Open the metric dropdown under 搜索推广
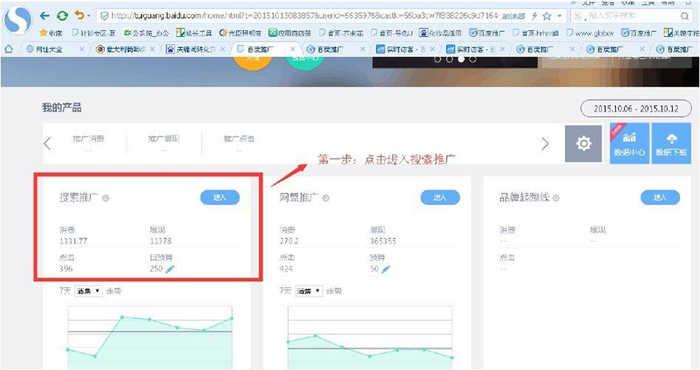Viewport: 700px width, 370px height. tap(88, 291)
